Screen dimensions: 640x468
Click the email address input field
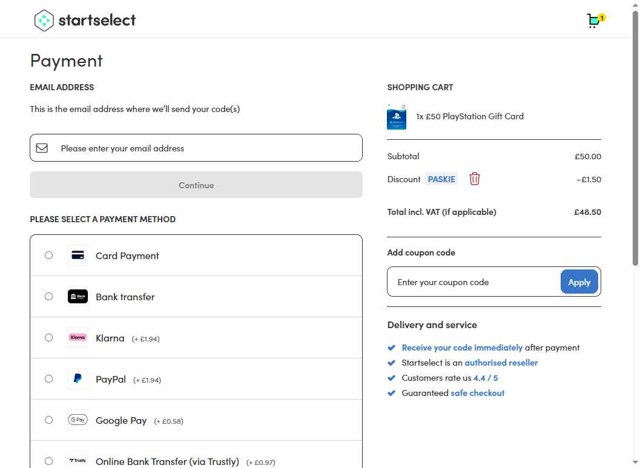[196, 148]
